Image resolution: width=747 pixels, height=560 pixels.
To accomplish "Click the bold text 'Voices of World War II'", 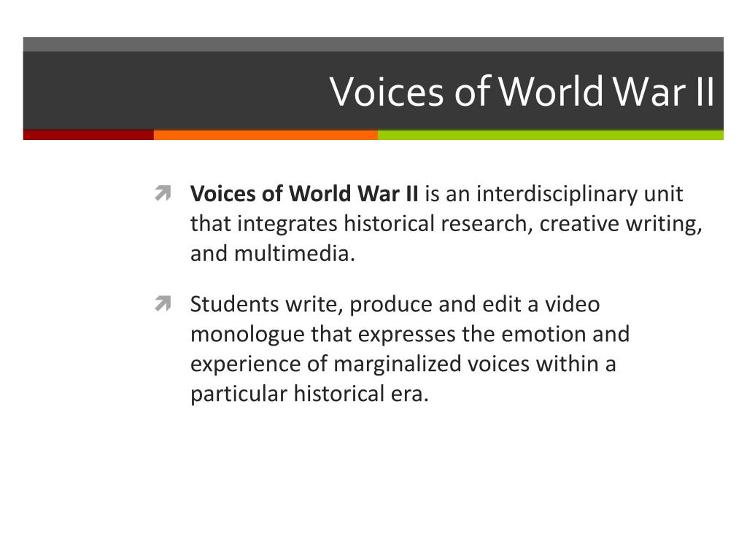I will click(x=304, y=193).
